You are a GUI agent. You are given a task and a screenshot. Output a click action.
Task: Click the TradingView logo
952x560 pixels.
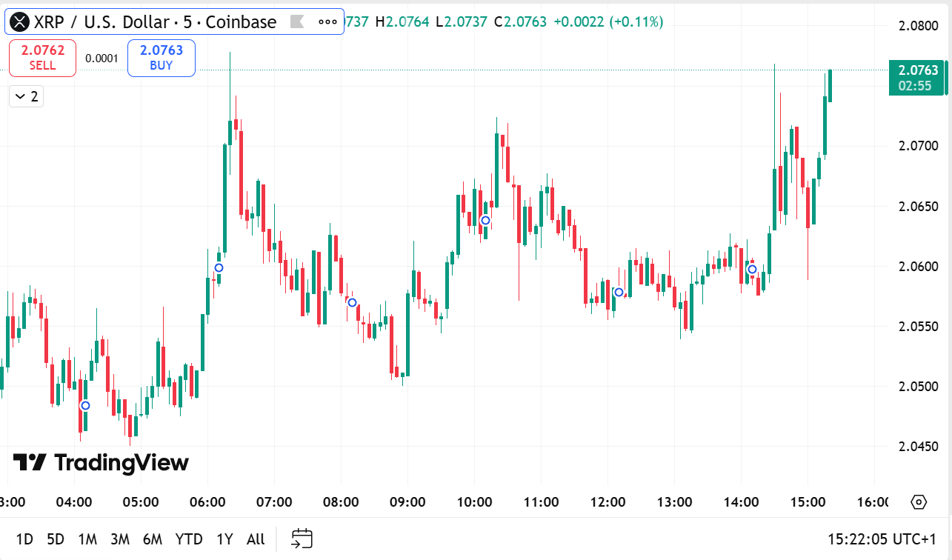[x=101, y=463]
